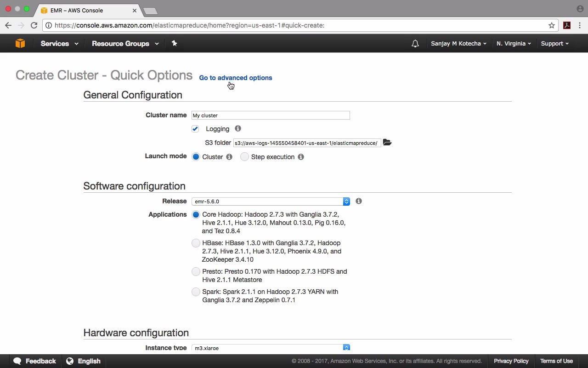Image resolution: width=588 pixels, height=368 pixels.
Task: Click the Create Cluster - Quick Options heading
Action: 104,75
